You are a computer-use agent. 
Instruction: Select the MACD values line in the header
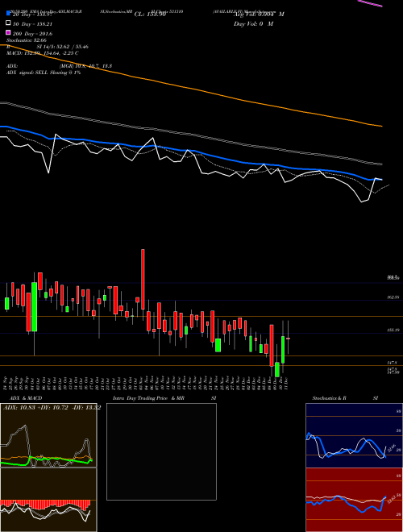coord(43,53)
